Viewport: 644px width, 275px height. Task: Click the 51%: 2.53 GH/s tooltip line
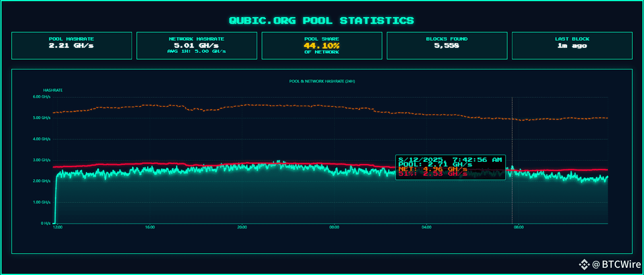[x=433, y=174]
